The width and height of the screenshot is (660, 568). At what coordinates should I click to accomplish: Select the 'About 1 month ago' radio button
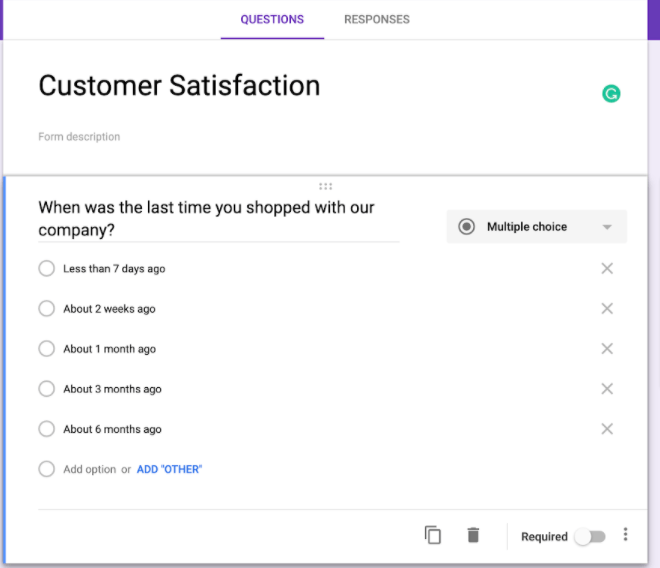point(46,349)
